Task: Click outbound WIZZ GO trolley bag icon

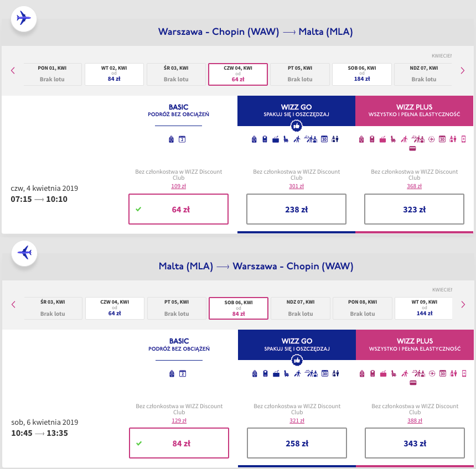Action: tap(265, 139)
